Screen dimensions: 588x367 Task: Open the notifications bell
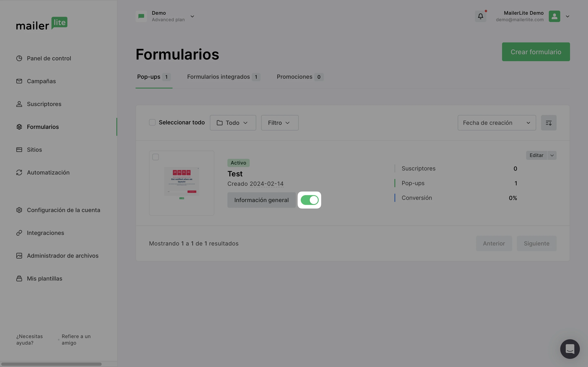tap(480, 16)
